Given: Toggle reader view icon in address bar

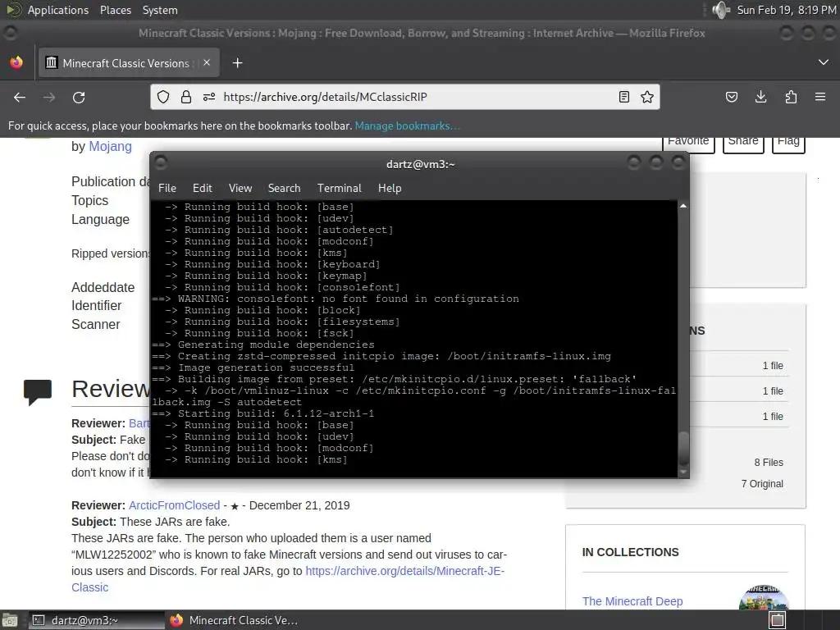Looking at the screenshot, I should coord(623,97).
